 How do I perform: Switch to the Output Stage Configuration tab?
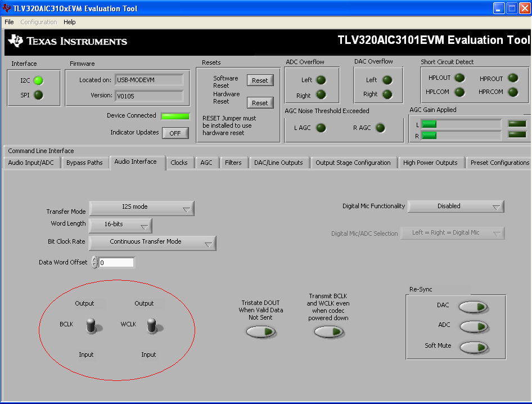(353, 163)
